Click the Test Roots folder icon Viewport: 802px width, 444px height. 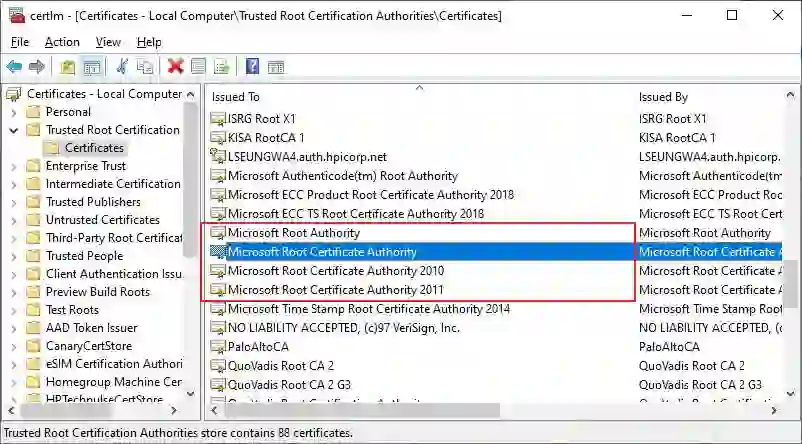33,310
